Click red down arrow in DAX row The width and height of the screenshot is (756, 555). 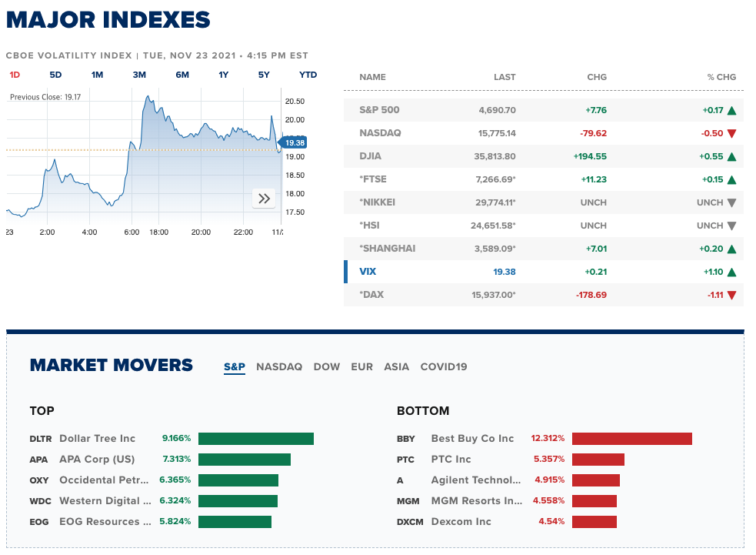coord(731,296)
